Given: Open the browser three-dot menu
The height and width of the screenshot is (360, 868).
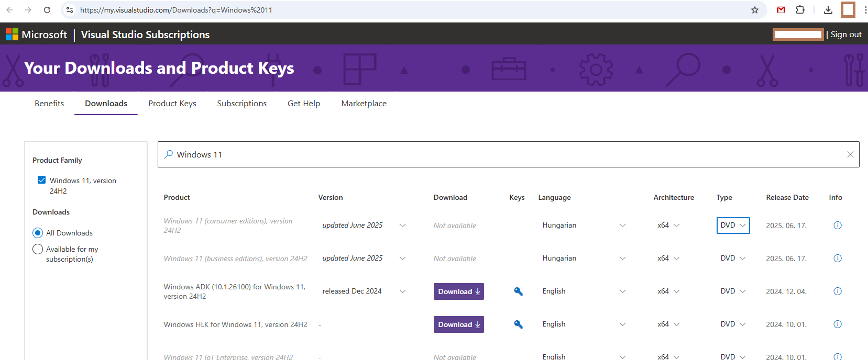Looking at the screenshot, I should pos(865,10).
